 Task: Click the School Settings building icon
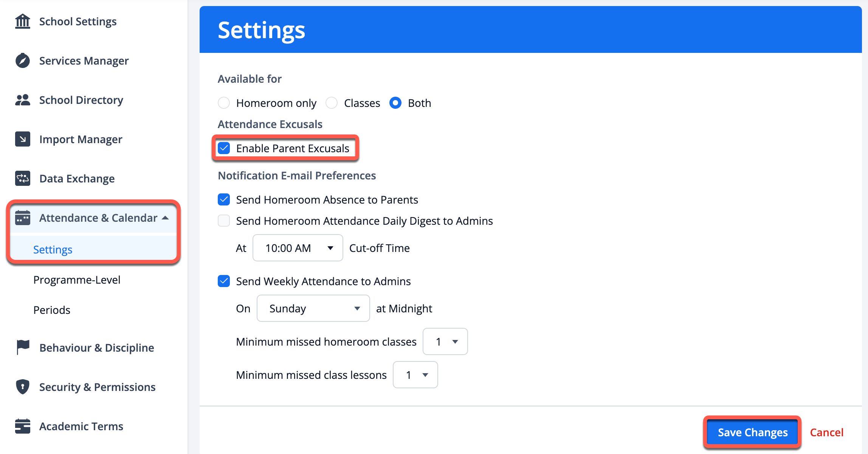click(x=23, y=22)
